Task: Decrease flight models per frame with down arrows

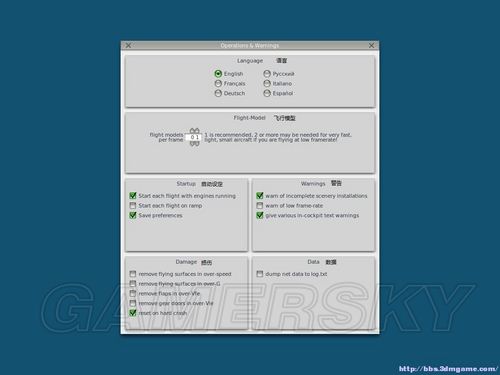Action: coord(195,144)
